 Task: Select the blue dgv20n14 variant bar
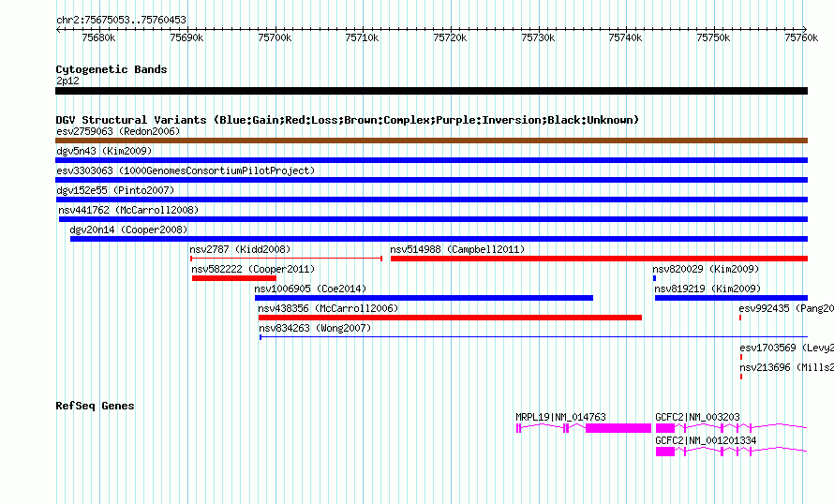click(439, 239)
